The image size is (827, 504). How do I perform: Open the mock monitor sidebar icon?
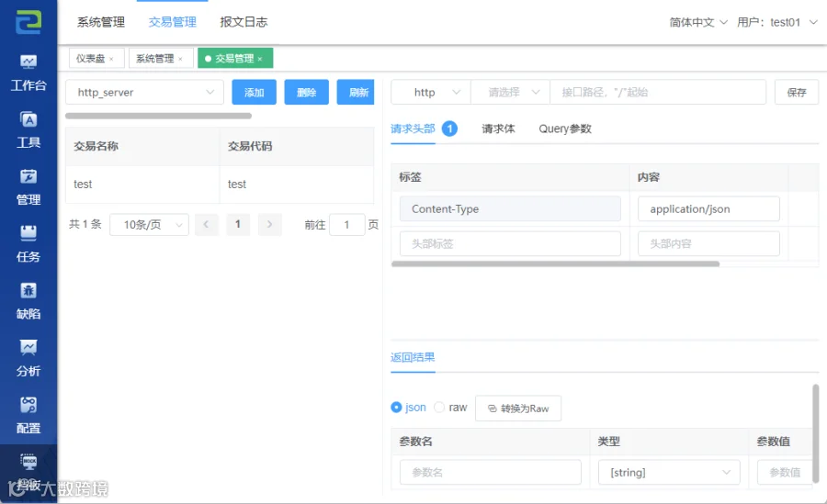(28, 462)
